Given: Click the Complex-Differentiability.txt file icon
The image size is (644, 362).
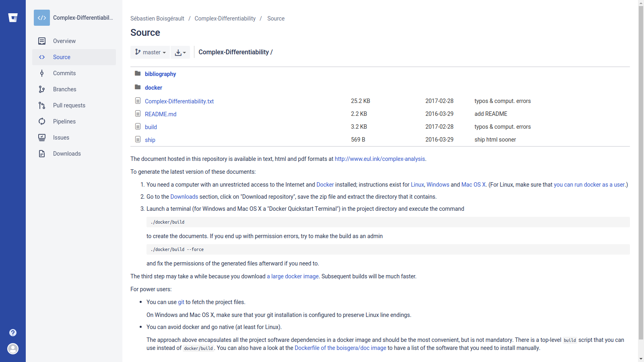Looking at the screenshot, I should pyautogui.click(x=138, y=101).
